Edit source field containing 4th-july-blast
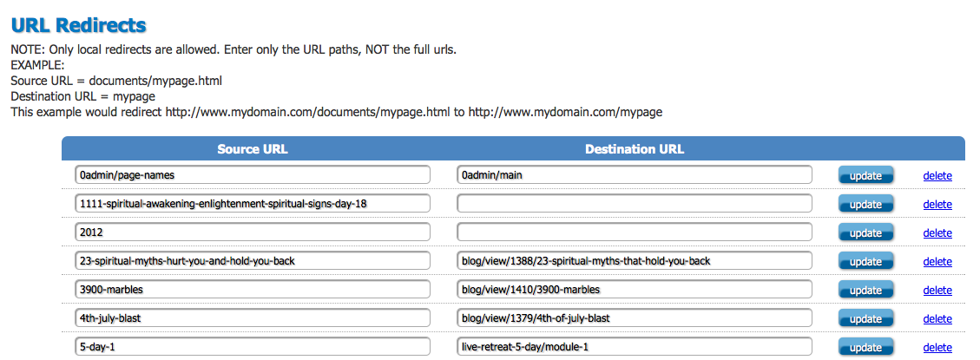 pyautogui.click(x=252, y=317)
